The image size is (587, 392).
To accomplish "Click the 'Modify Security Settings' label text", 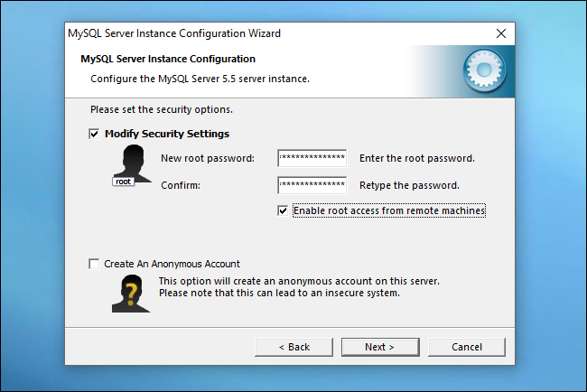I will click(x=167, y=134).
